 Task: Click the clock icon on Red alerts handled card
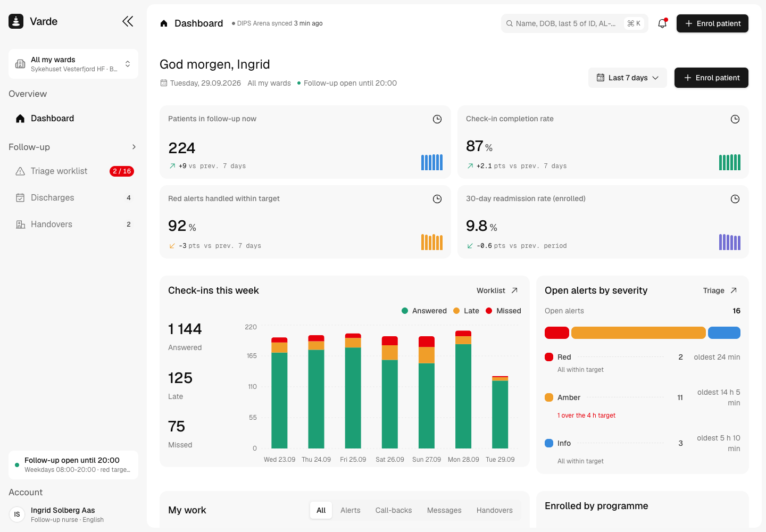pos(437,199)
